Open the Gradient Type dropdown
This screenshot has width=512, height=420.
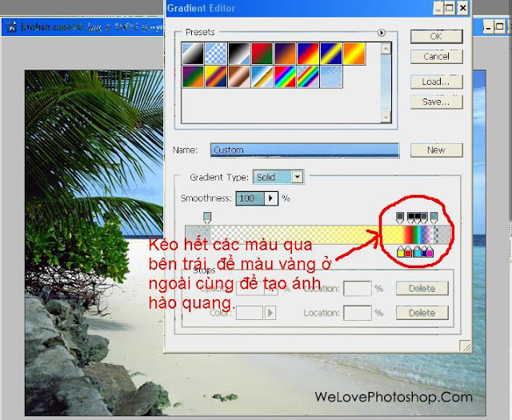coord(297,177)
